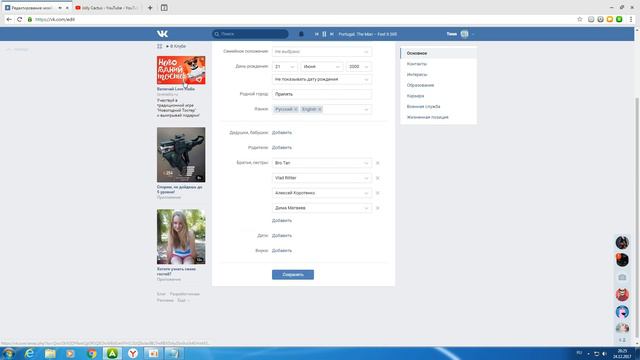Add another sibling with Добавить link
Viewport: 640px width, 360px height.
pos(282,221)
